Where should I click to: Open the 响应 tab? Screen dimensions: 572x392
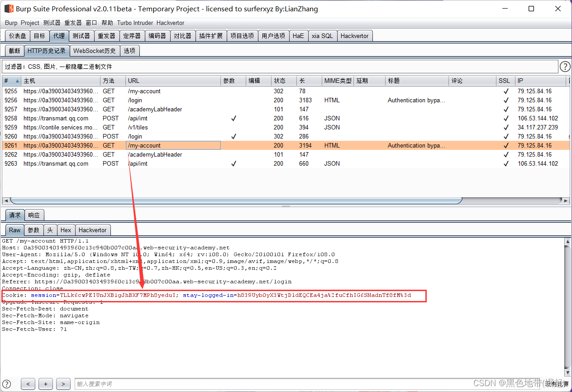[x=34, y=215]
